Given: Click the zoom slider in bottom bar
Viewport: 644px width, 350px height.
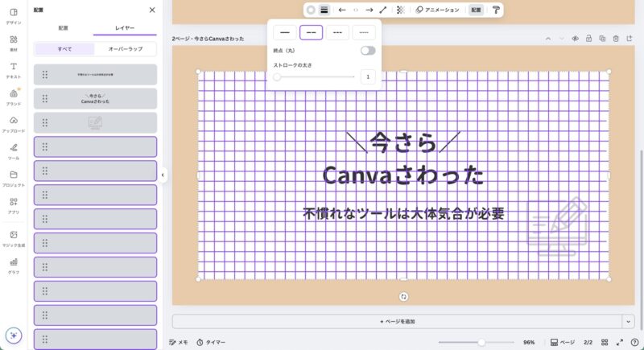Looking at the screenshot, I should click(477, 342).
